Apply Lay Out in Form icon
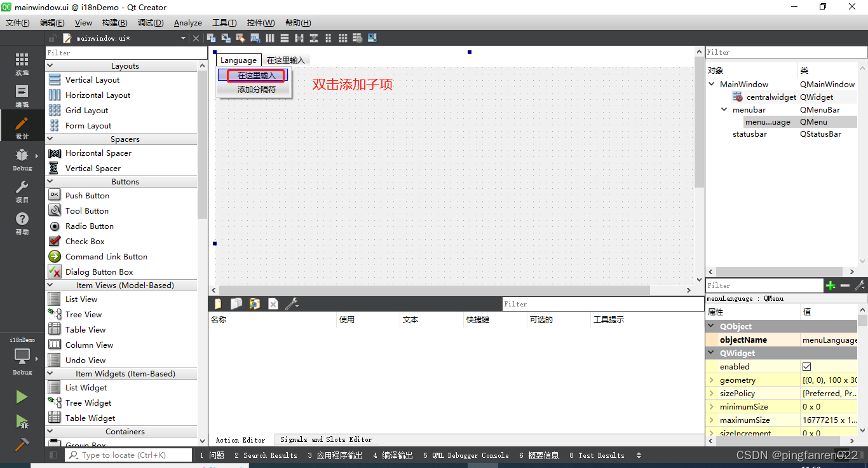 (328, 38)
